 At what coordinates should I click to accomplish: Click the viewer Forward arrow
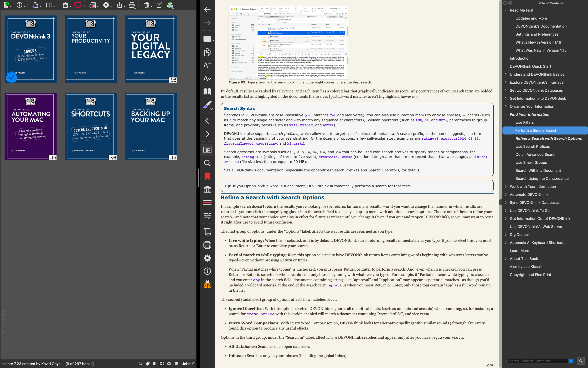pyautogui.click(x=207, y=23)
